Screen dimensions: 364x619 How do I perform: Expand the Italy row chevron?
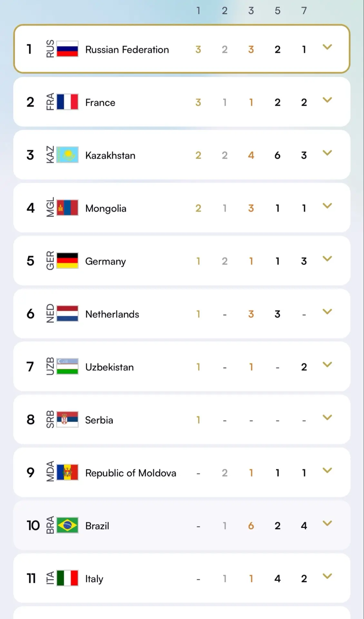pos(327,576)
